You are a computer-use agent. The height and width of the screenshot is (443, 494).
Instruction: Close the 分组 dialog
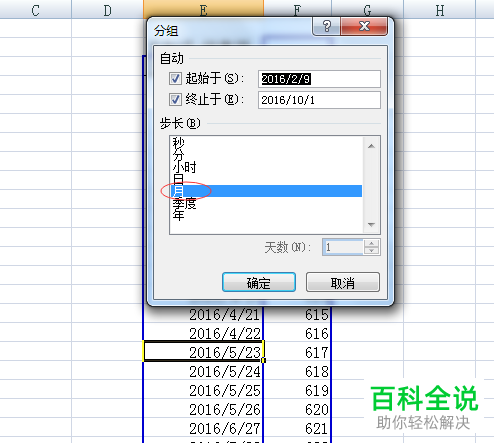[364, 26]
